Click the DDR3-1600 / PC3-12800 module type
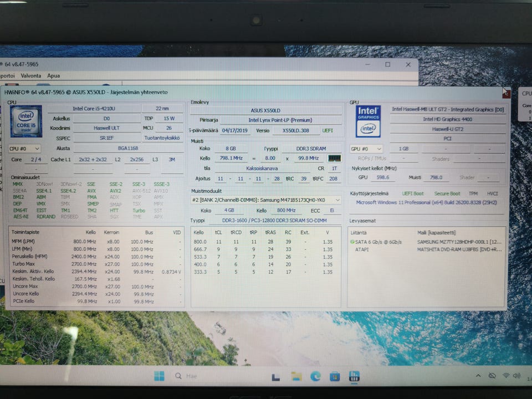 point(274,221)
